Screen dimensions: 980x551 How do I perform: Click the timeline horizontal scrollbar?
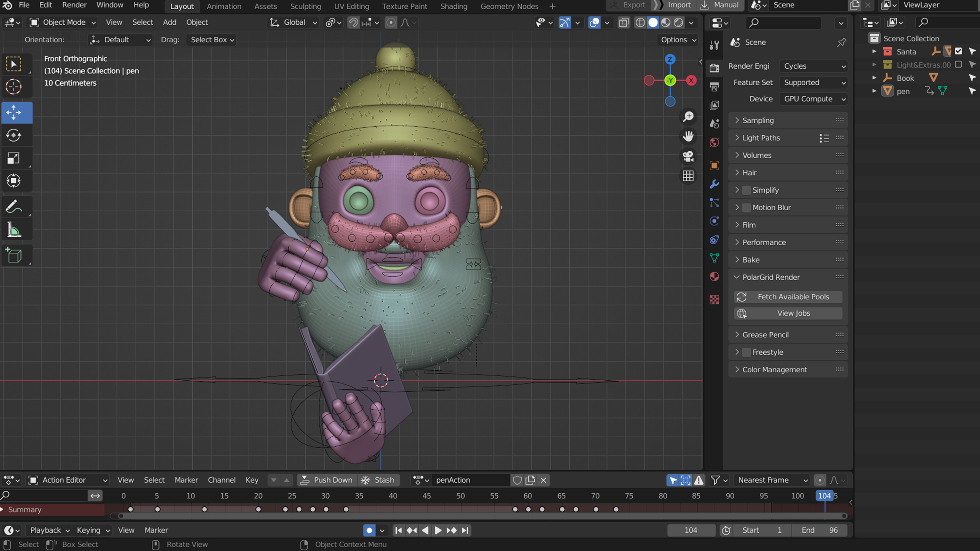coord(482,516)
